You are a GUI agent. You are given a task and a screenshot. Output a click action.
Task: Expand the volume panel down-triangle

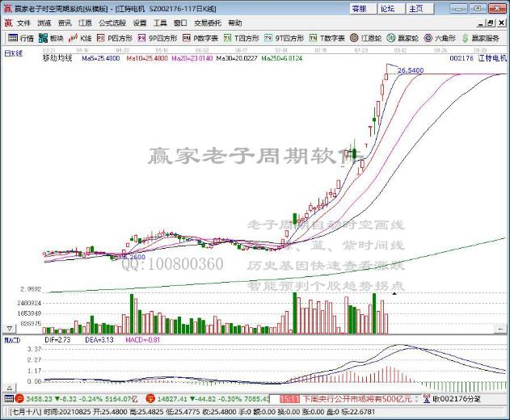[x=10, y=329]
